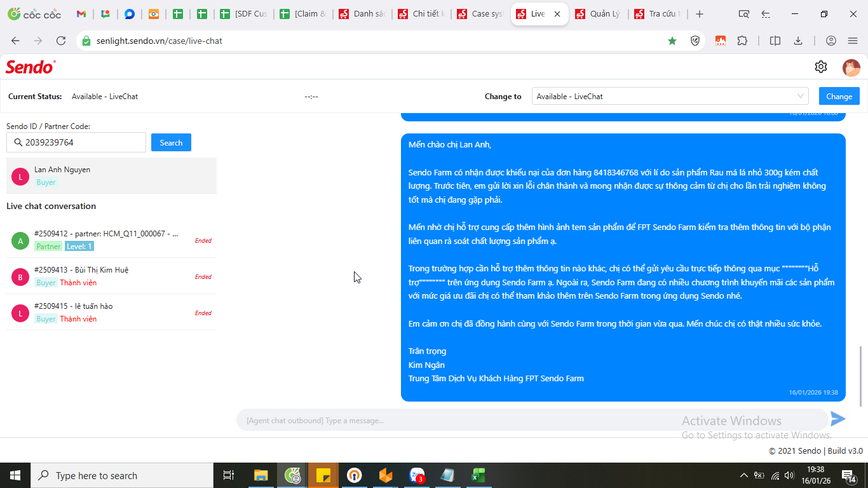Bookmark page with the green star icon
The image size is (868, 488).
(672, 41)
